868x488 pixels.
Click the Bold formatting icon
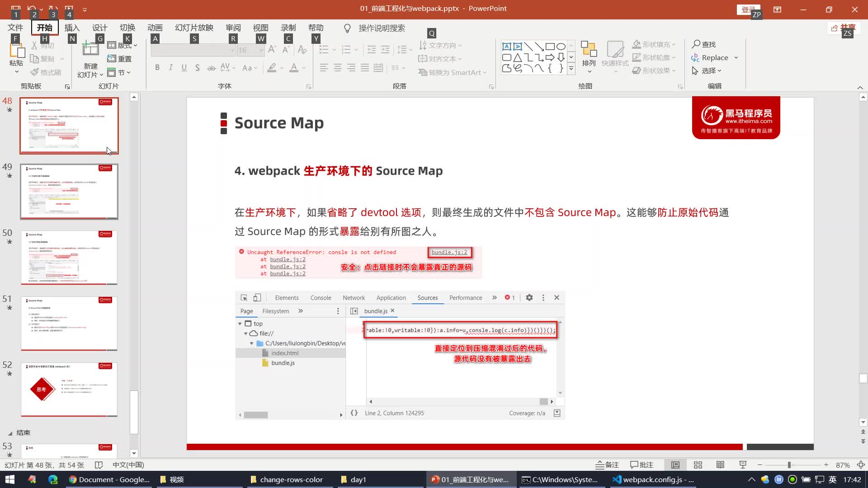[x=158, y=67]
